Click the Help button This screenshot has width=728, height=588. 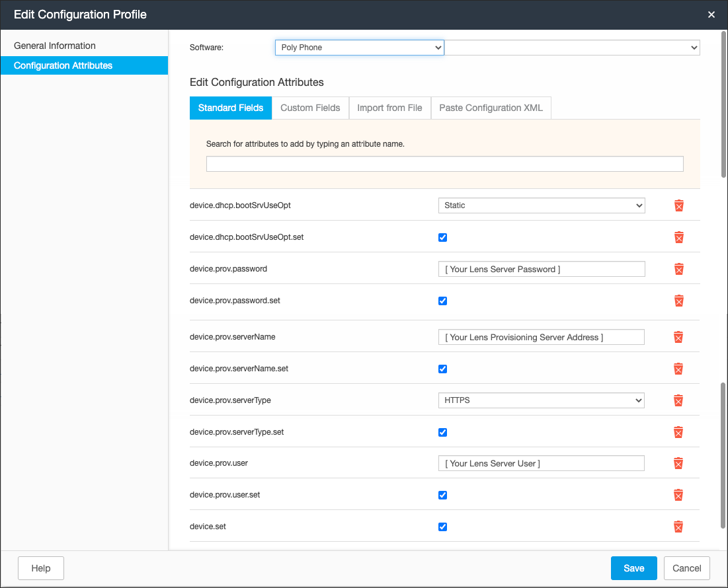click(41, 568)
